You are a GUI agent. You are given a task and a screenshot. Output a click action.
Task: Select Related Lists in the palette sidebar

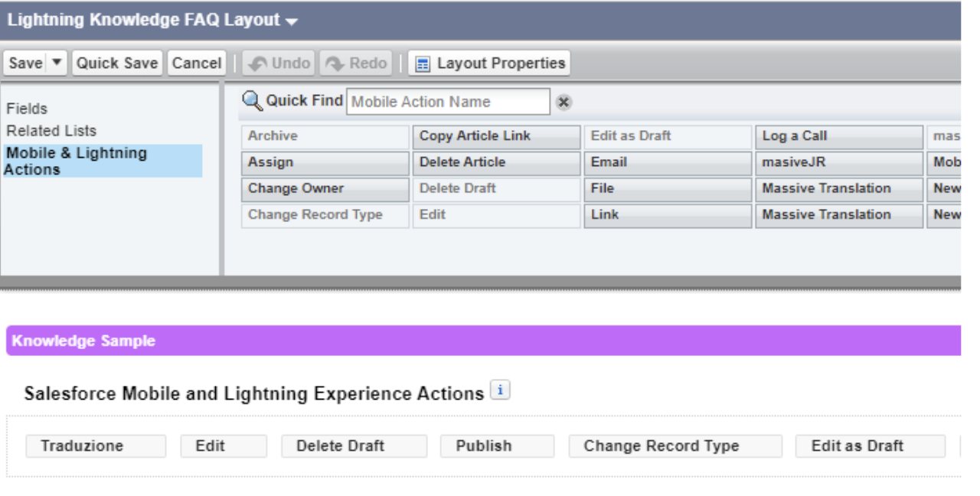(51, 131)
